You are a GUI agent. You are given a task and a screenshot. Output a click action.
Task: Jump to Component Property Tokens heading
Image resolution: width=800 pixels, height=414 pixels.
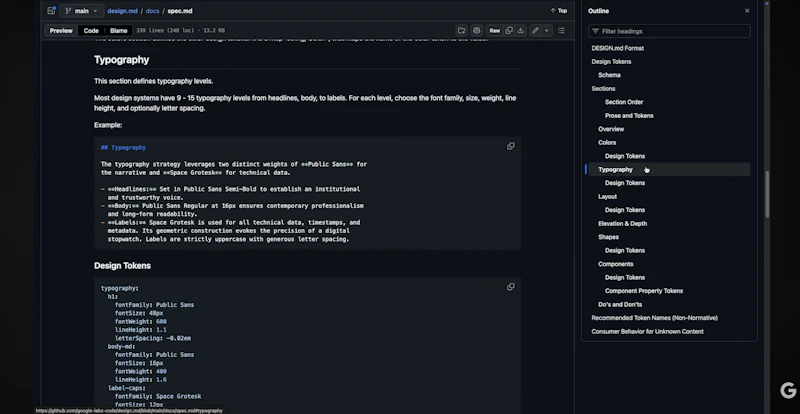tap(644, 291)
